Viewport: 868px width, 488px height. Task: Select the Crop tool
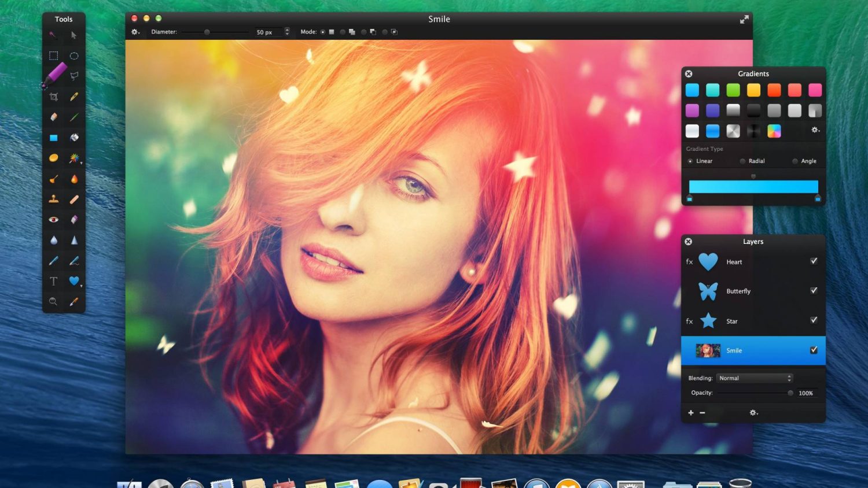pos(53,97)
